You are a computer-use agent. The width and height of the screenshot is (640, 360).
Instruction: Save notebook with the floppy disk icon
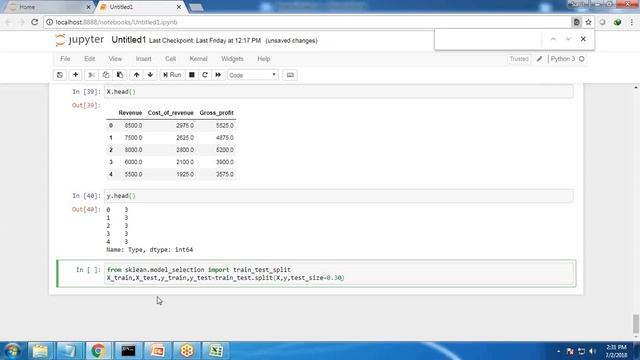click(60, 75)
